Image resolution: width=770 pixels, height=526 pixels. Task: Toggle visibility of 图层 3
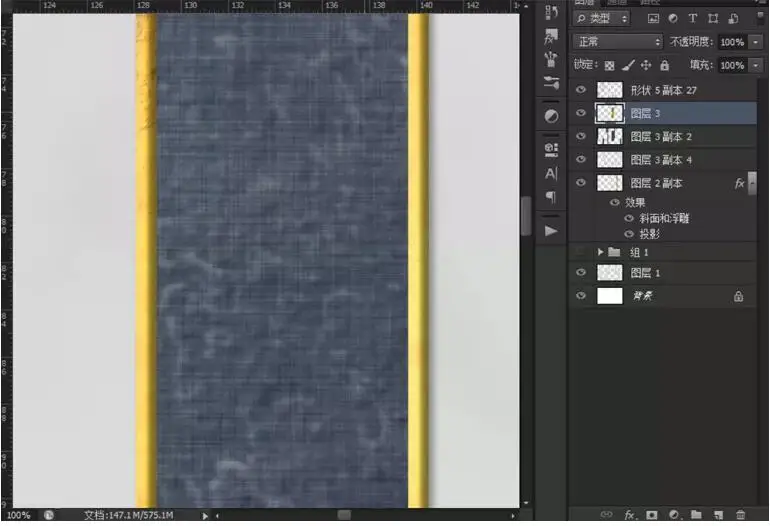(x=581, y=113)
